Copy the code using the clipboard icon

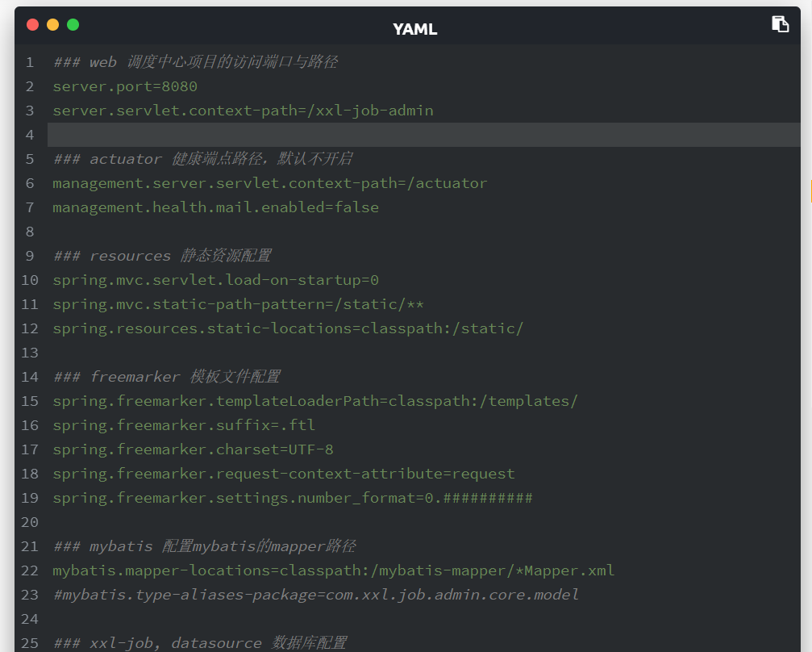[780, 24]
